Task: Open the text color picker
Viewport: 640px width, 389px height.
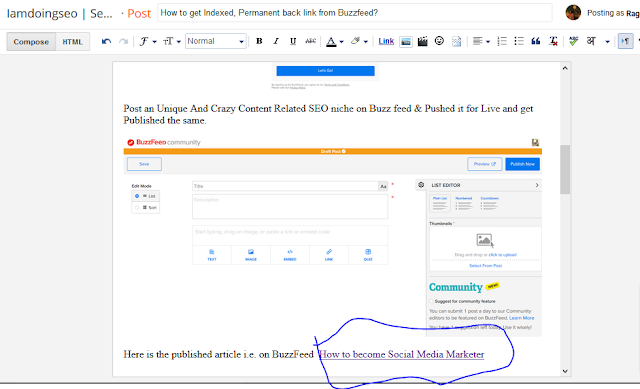Action: coord(335,41)
